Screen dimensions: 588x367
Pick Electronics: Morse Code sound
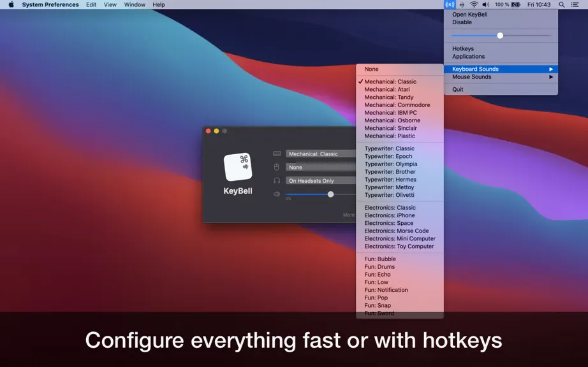pos(400,231)
